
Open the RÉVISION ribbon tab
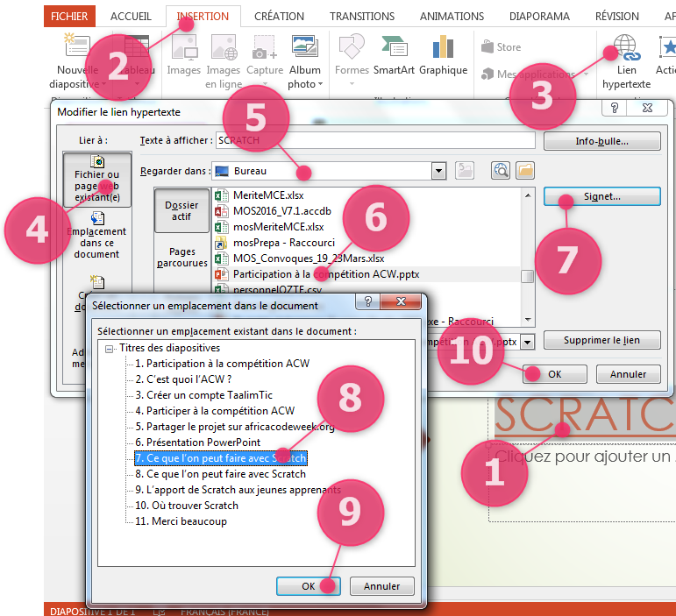[x=617, y=17]
